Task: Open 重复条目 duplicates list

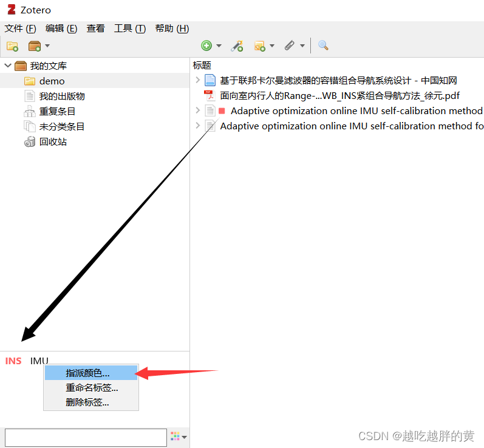Action: [x=57, y=111]
